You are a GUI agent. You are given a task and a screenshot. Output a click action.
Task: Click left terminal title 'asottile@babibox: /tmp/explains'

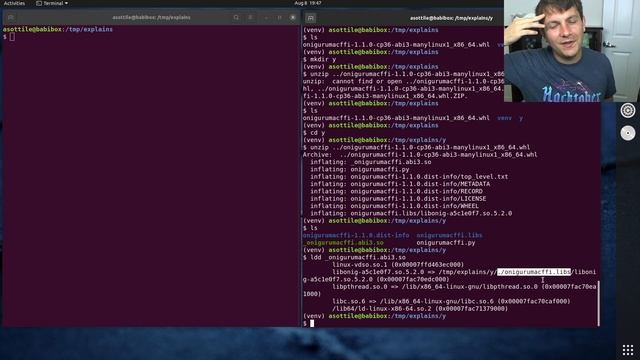pyautogui.click(x=151, y=18)
